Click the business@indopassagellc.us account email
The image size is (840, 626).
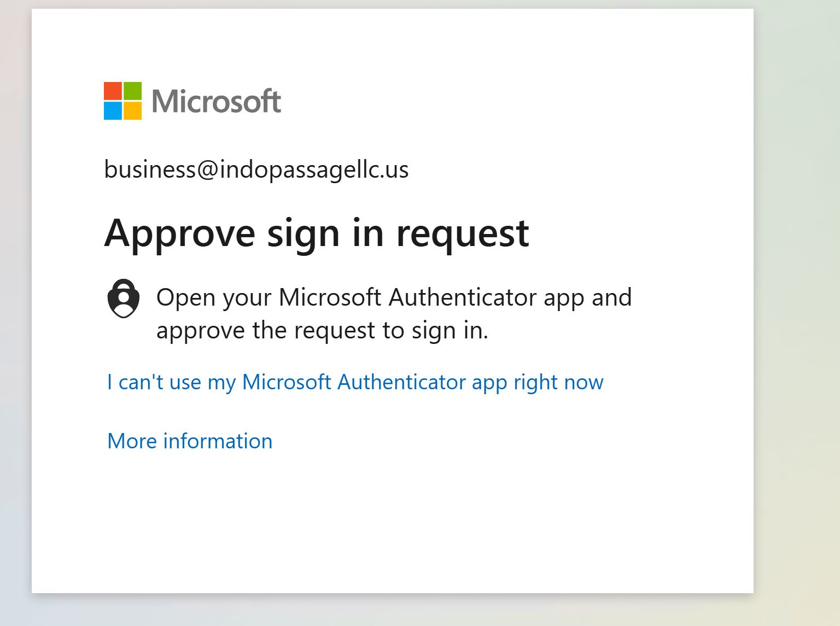pyautogui.click(x=256, y=169)
